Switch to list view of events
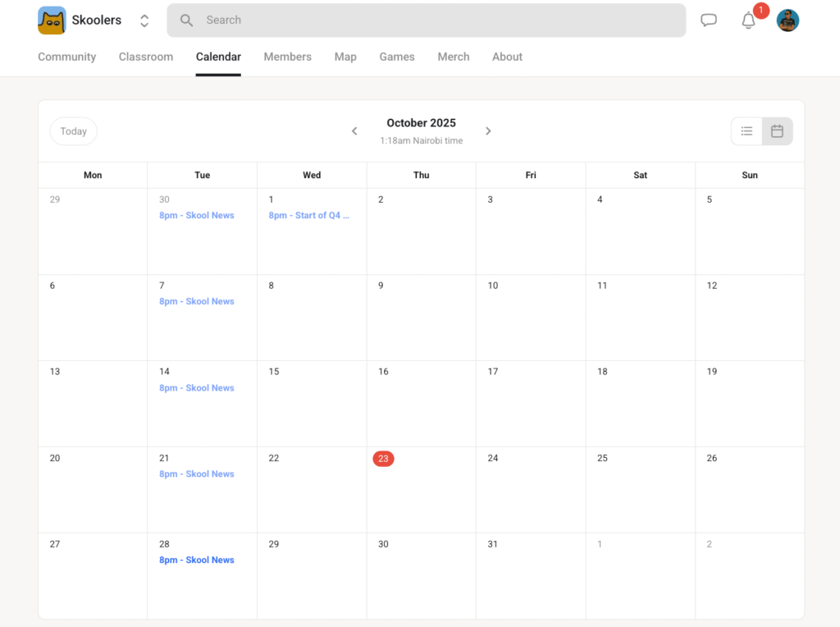 tap(746, 130)
